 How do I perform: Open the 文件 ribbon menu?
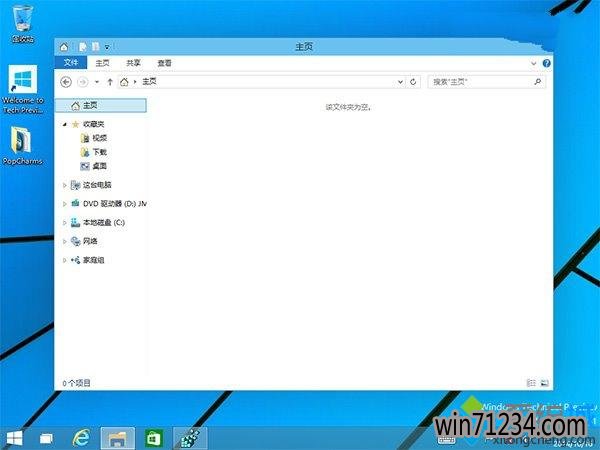tap(71, 63)
